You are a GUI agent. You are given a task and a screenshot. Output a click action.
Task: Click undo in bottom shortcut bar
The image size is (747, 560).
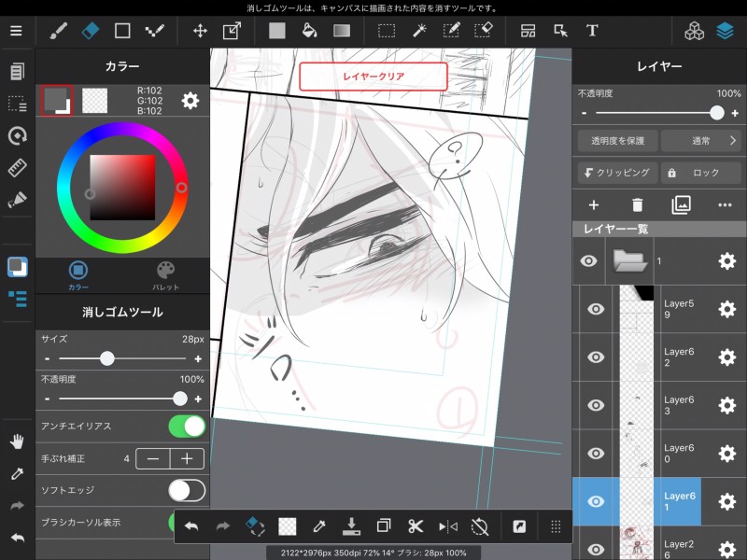tap(191, 526)
